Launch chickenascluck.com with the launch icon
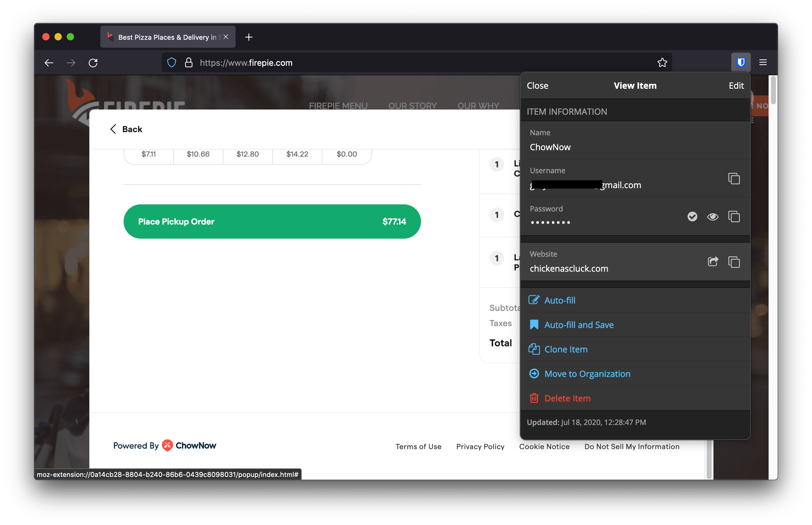 pos(713,262)
